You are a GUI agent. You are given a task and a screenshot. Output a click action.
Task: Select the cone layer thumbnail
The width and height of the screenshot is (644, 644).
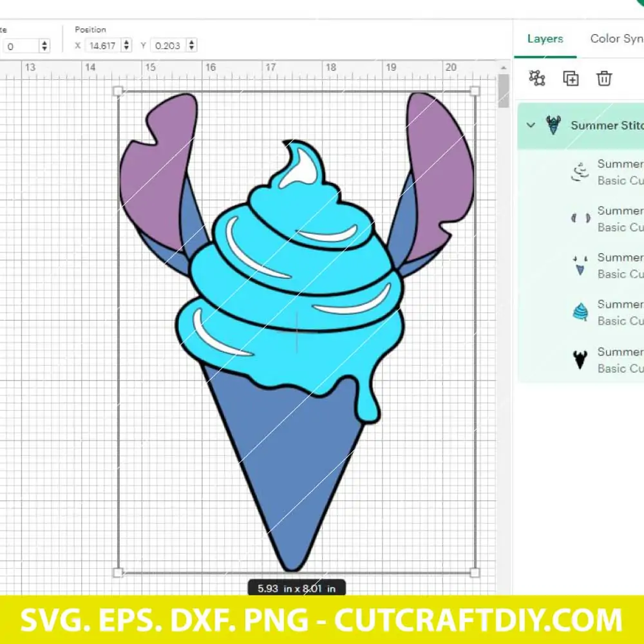click(580, 265)
